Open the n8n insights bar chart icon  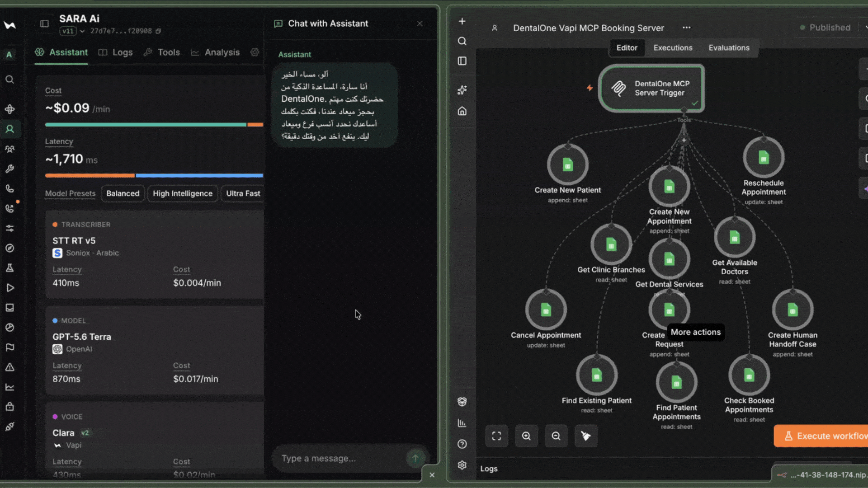click(462, 423)
